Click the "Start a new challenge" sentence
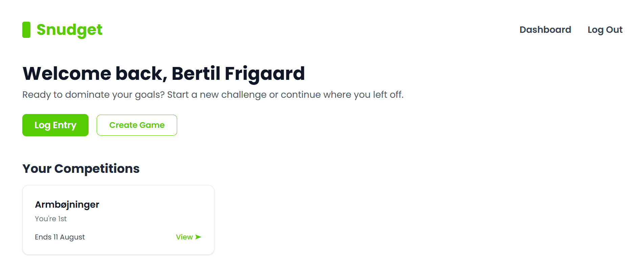The height and width of the screenshot is (276, 644). [x=216, y=95]
